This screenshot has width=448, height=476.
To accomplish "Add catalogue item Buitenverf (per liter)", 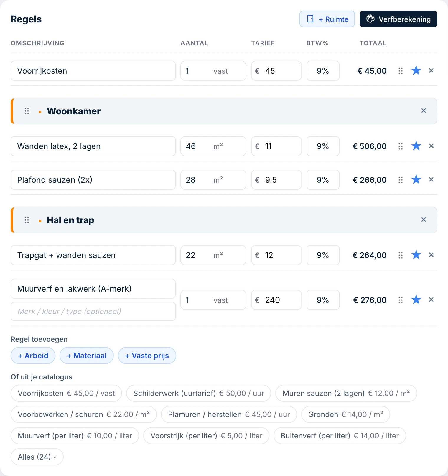I will (x=340, y=436).
